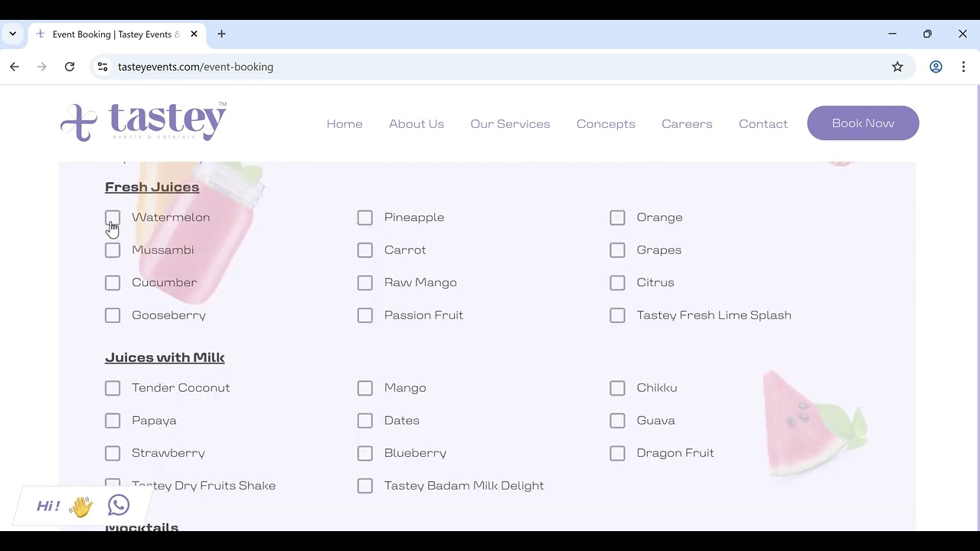980x551 pixels.
Task: Check the Dates checkbox
Action: tap(365, 421)
